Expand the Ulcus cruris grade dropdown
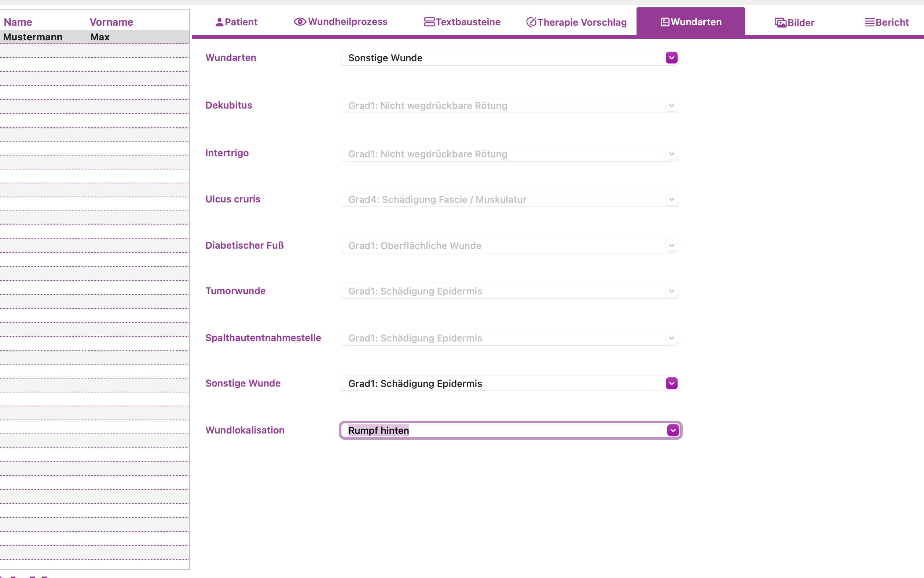Image resolution: width=924 pixels, height=578 pixels. click(671, 199)
